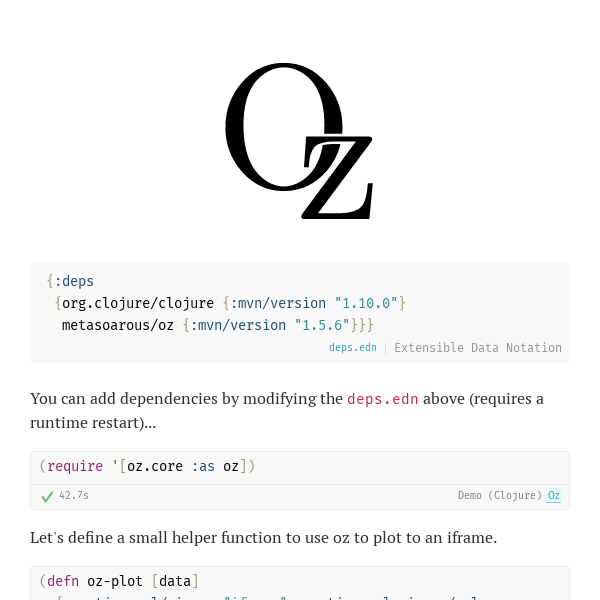Click the 42.7s execution time label
600x600 pixels.
click(74, 496)
